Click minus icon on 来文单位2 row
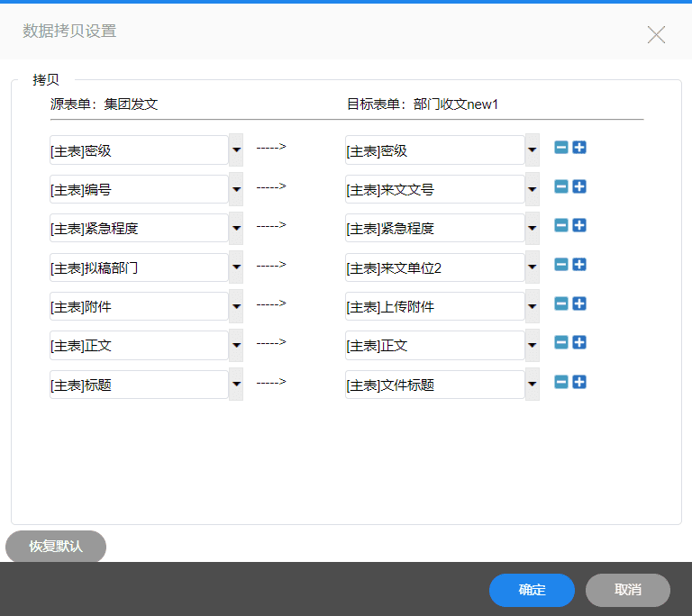 pos(561,264)
